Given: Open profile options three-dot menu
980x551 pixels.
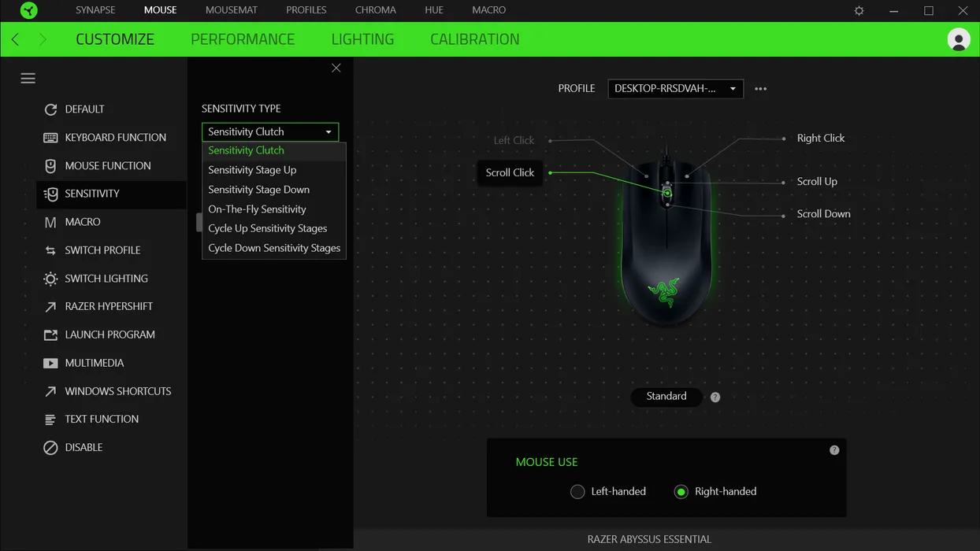Looking at the screenshot, I should coord(760,89).
